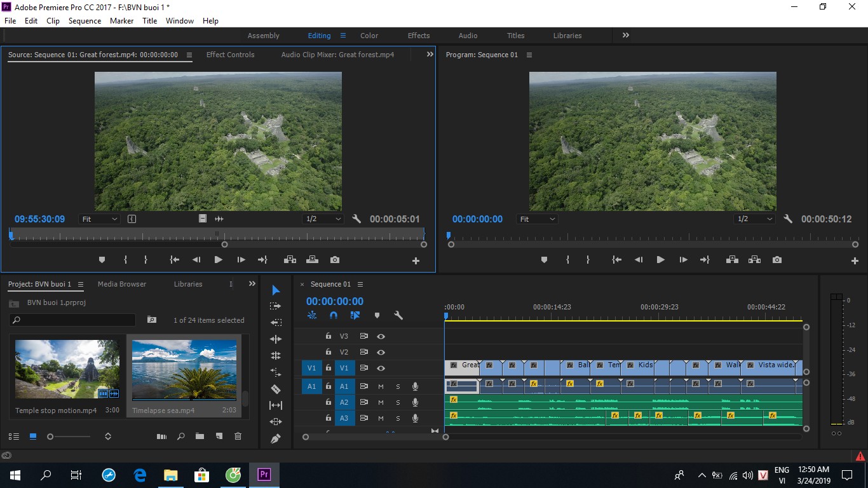Select the Slide tool
The height and width of the screenshot is (488, 868).
[x=276, y=422]
